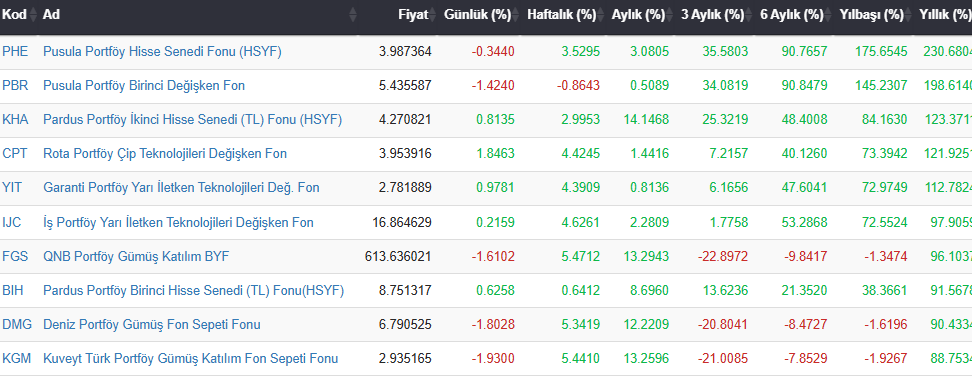
Task: Click the DMG fund code
Action: click(x=17, y=324)
